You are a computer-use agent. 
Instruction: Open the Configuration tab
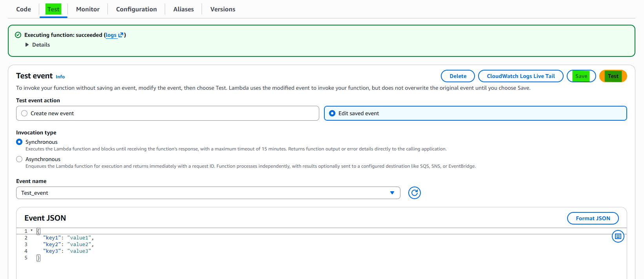tap(136, 9)
